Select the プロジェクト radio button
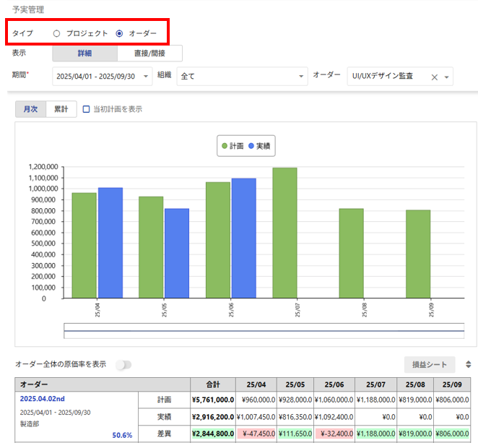 (x=57, y=33)
